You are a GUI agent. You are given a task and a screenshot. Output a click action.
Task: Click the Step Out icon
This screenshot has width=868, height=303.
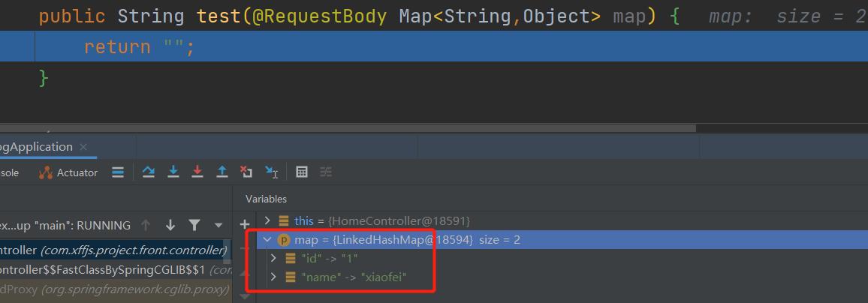point(222,172)
